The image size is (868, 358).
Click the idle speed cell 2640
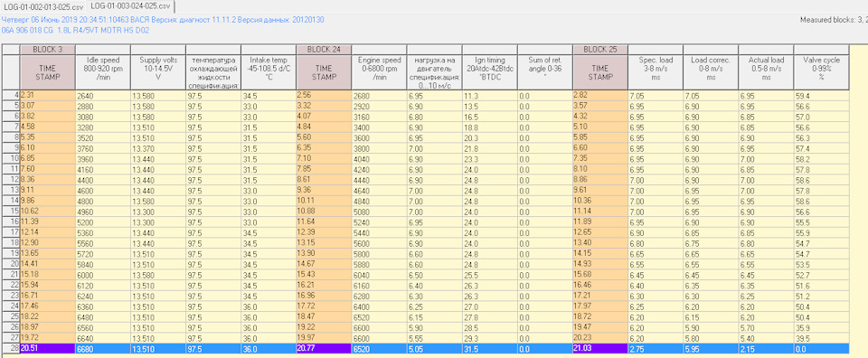click(x=102, y=96)
